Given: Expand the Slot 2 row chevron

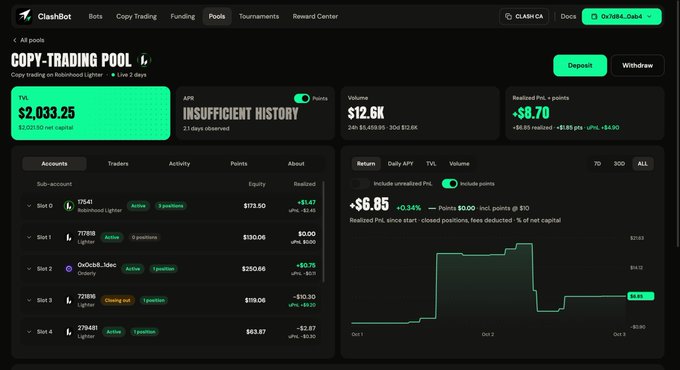Looking at the screenshot, I should point(29,269).
